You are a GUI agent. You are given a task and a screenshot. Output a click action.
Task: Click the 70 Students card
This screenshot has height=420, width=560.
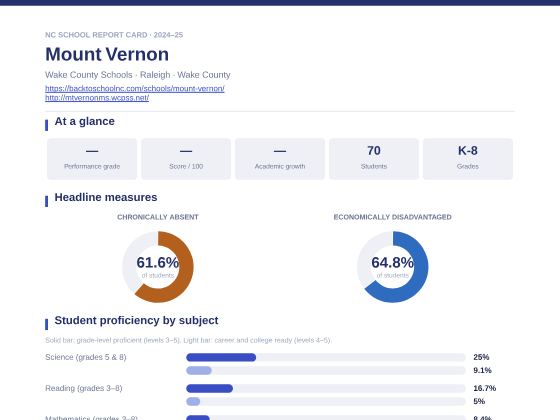[x=374, y=159]
